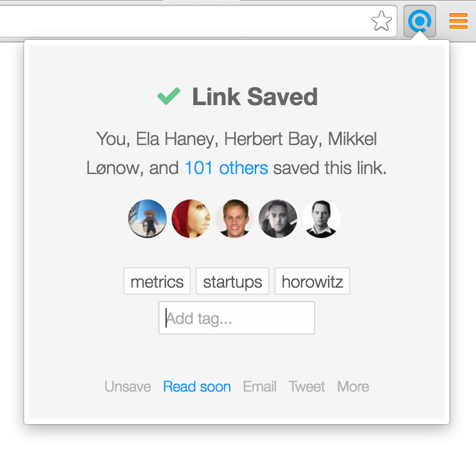Expand the More options

(x=353, y=387)
